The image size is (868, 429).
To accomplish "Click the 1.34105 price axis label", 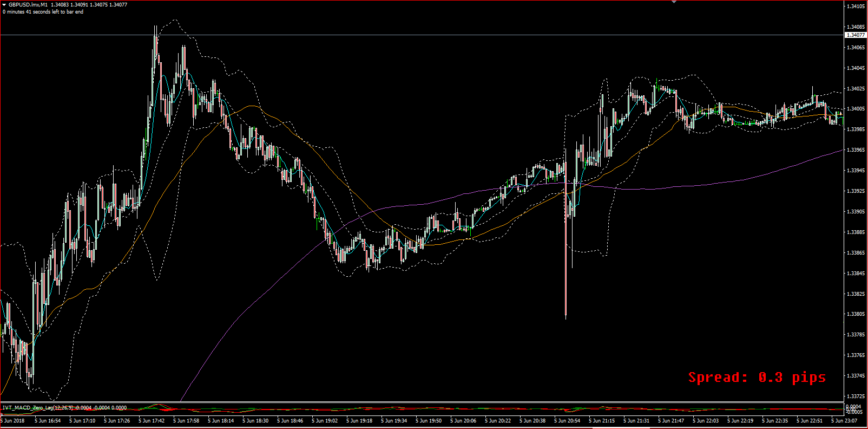I will coord(856,6).
